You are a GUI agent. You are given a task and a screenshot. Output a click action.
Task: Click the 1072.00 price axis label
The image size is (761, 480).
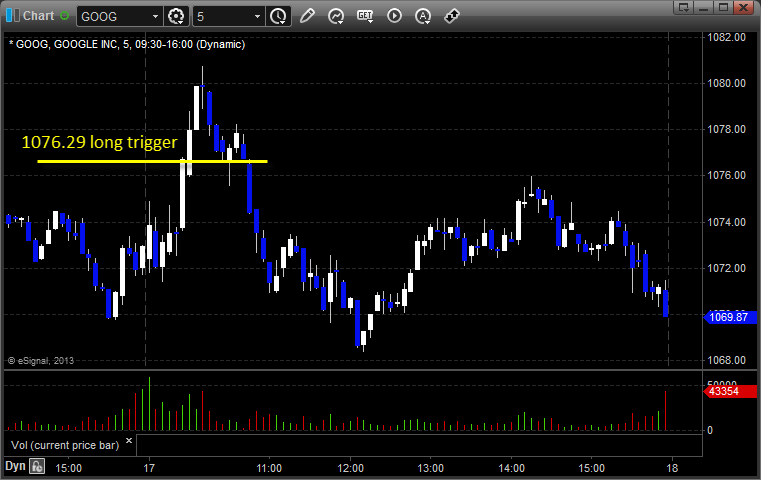pyautogui.click(x=727, y=268)
